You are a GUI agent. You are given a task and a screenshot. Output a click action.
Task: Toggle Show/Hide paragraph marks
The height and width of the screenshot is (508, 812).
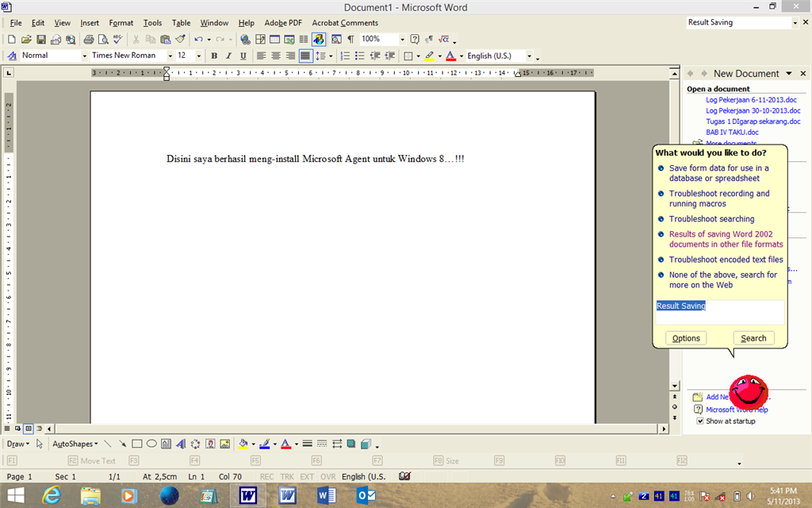[350, 40]
